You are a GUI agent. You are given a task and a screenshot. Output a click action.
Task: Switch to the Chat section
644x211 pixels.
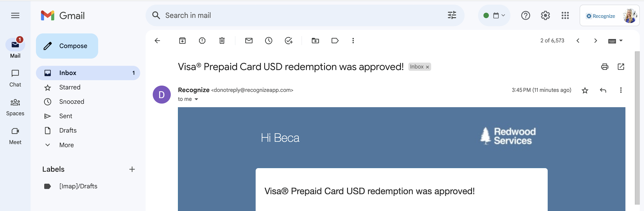click(x=15, y=78)
